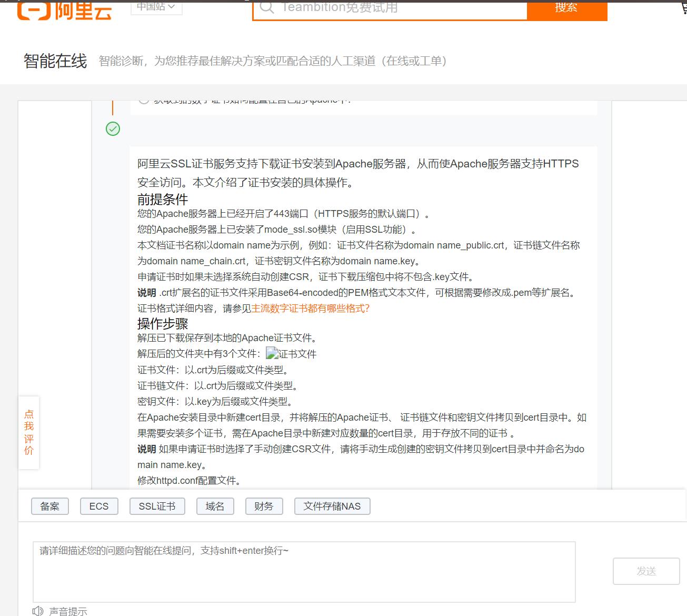The width and height of the screenshot is (687, 616).
Task: Click the 前提条件 heading
Action: 163,199
